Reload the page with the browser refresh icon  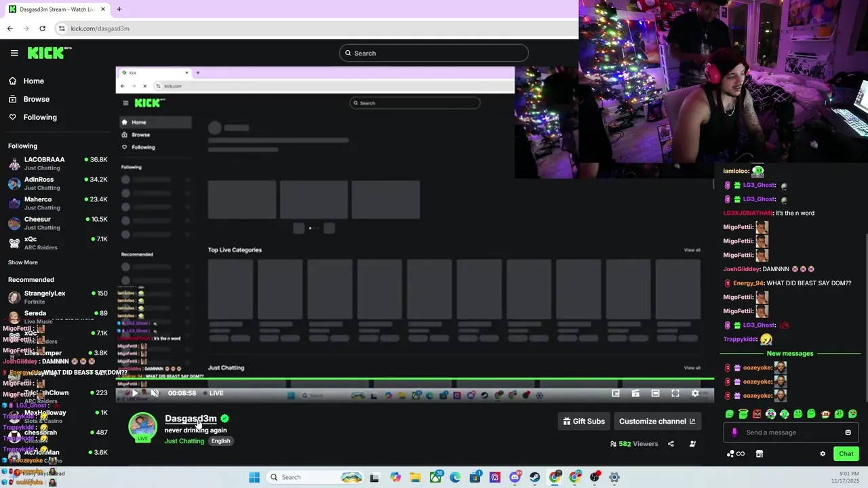point(42,28)
